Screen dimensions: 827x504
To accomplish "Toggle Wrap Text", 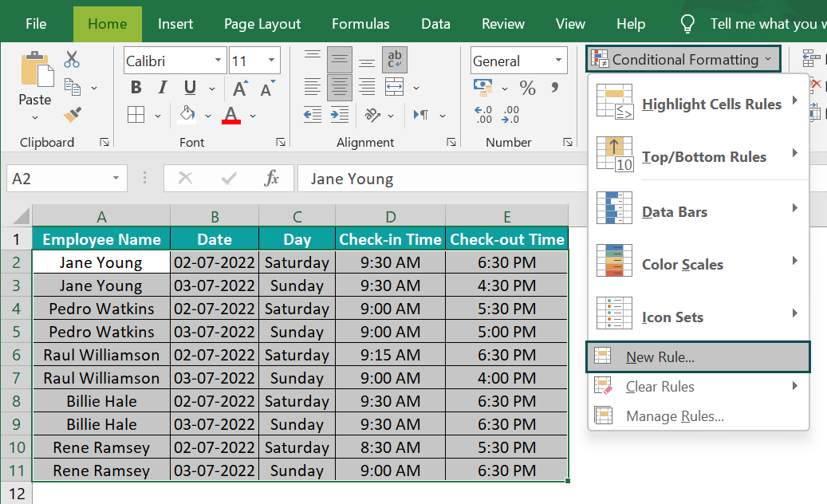I will (x=395, y=60).
